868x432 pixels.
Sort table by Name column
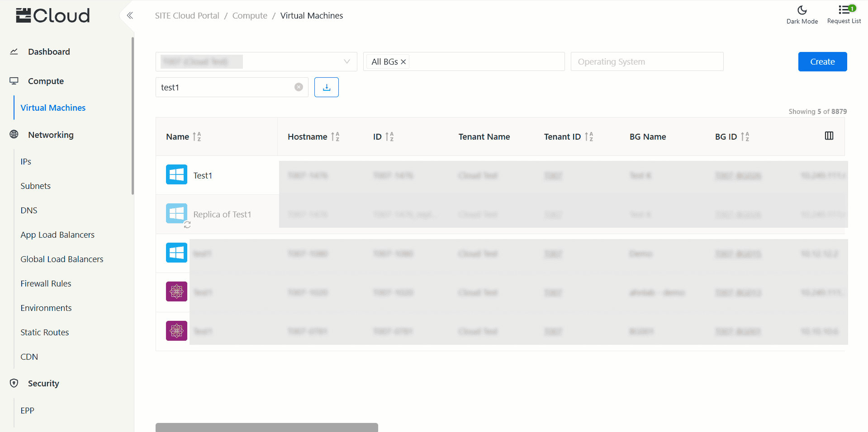point(197,136)
